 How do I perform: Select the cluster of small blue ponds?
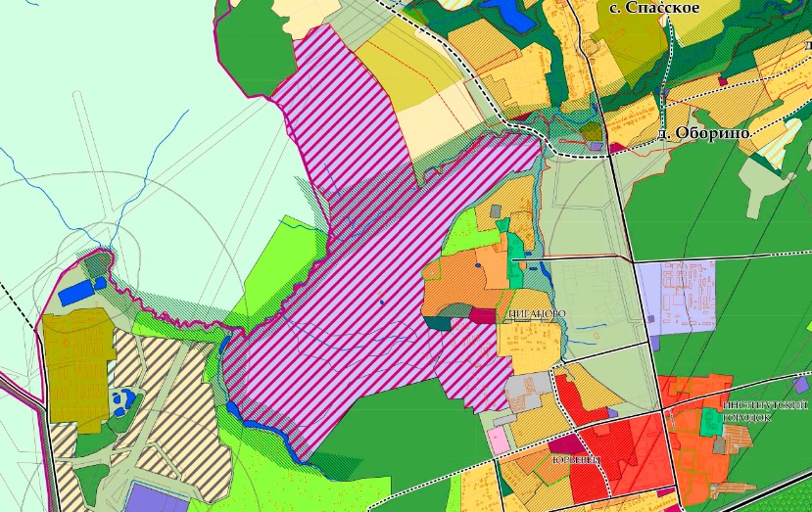click(122, 402)
